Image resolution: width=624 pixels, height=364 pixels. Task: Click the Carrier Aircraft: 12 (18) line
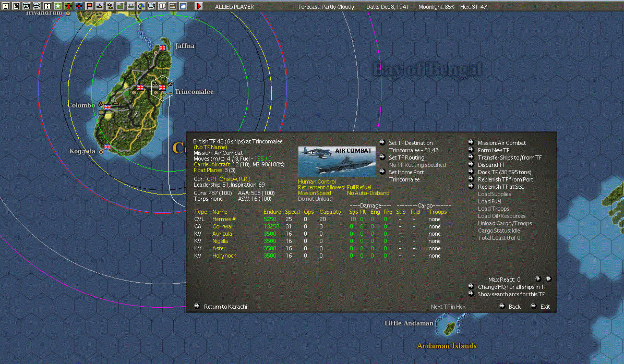pyautogui.click(x=239, y=164)
